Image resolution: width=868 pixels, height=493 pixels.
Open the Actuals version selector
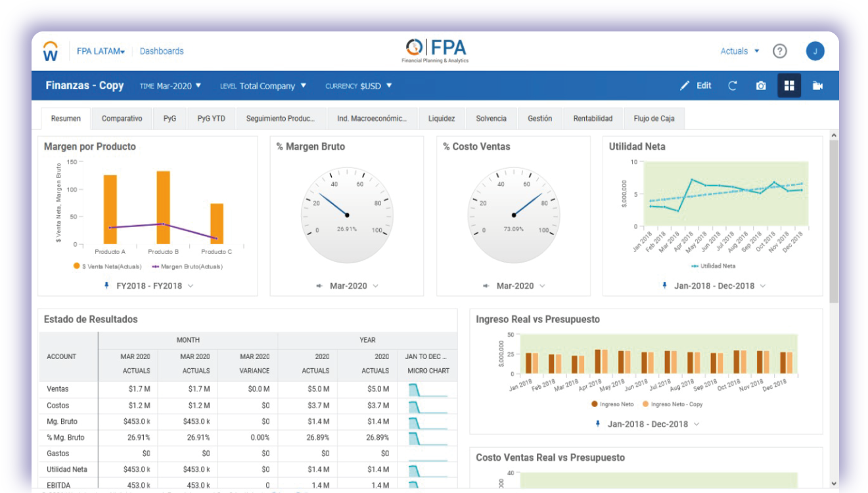pos(739,51)
